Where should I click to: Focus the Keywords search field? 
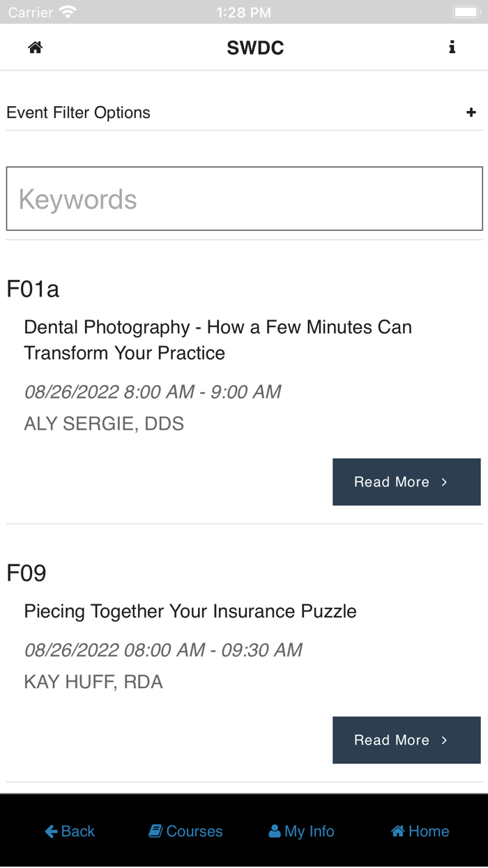[x=244, y=199]
